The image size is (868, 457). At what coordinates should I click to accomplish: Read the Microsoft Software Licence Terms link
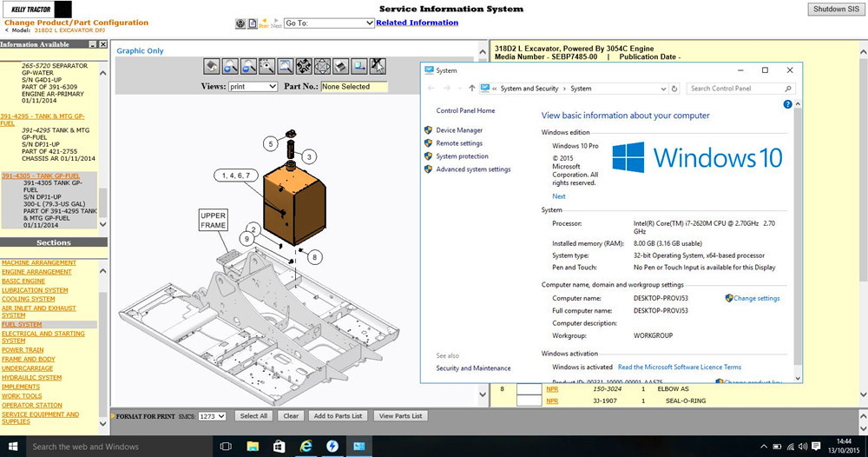[x=680, y=367]
